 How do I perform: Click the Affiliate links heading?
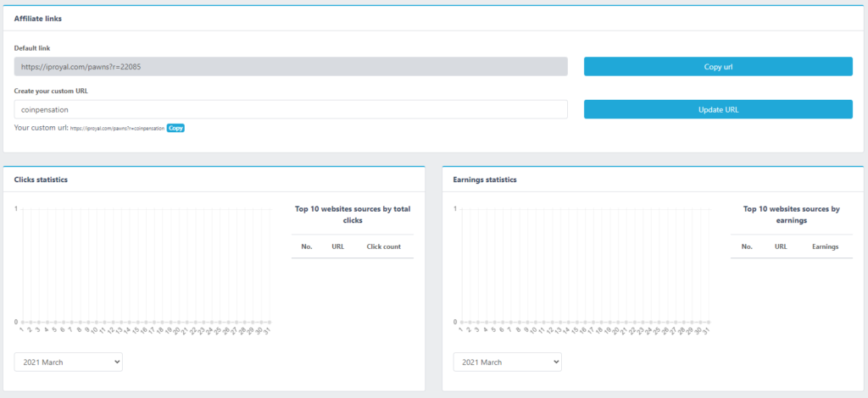pos(37,19)
